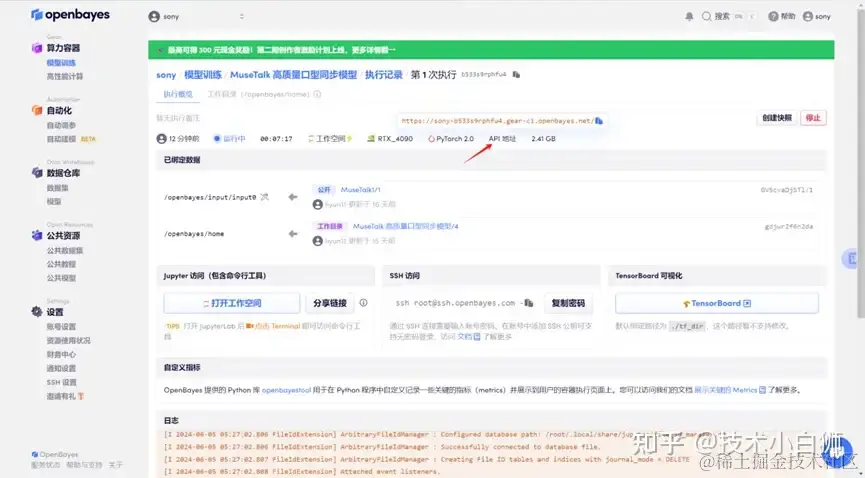Open the 展示关键的 Metrics doc link
This screenshot has height=478, width=865.
[729, 390]
